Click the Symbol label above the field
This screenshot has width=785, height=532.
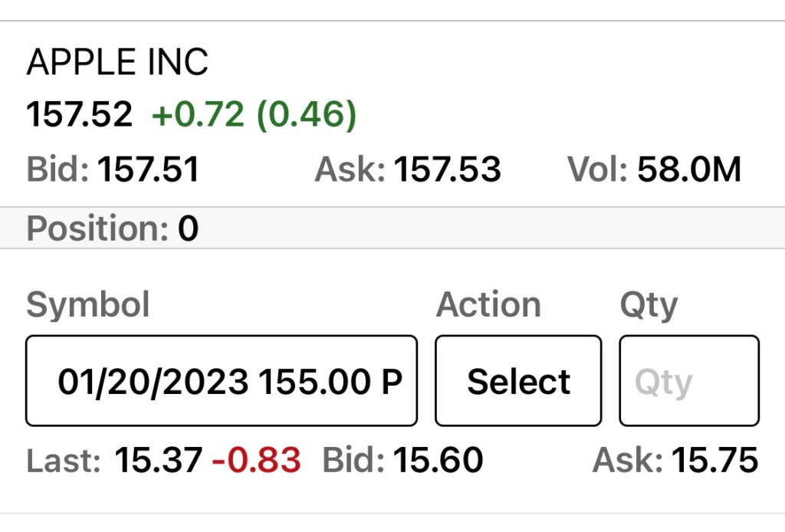click(88, 305)
